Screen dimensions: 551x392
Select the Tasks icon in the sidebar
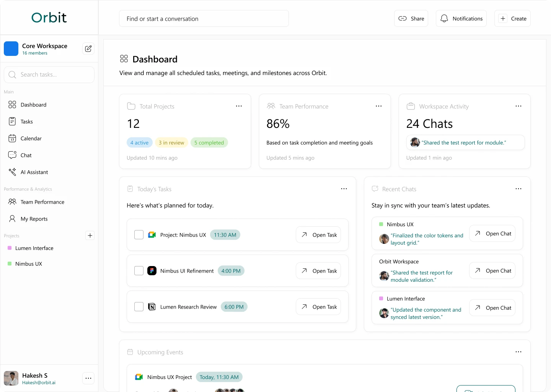point(12,121)
